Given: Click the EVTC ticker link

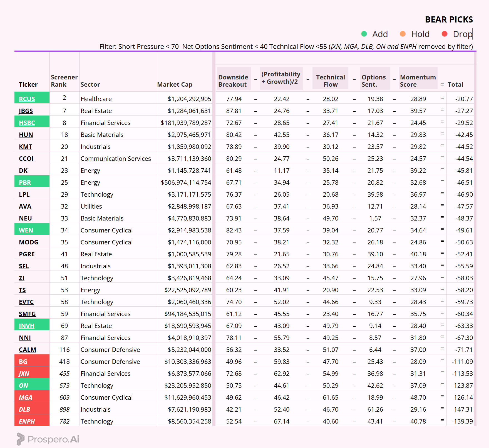Looking at the screenshot, I should [26, 302].
